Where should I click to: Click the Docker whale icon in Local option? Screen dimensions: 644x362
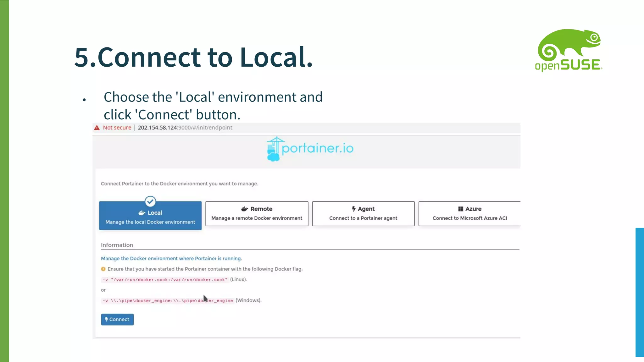(x=142, y=213)
